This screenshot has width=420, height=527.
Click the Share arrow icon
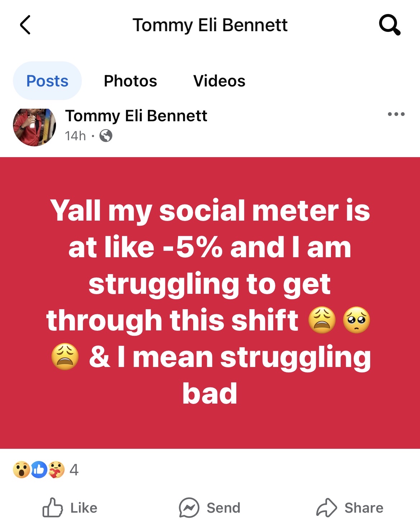(326, 507)
